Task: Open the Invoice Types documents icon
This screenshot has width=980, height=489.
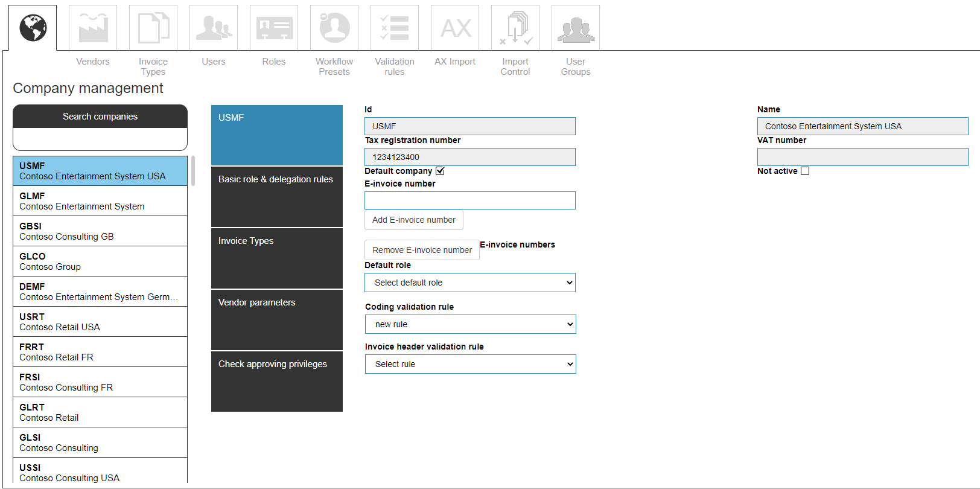Action: tap(153, 28)
